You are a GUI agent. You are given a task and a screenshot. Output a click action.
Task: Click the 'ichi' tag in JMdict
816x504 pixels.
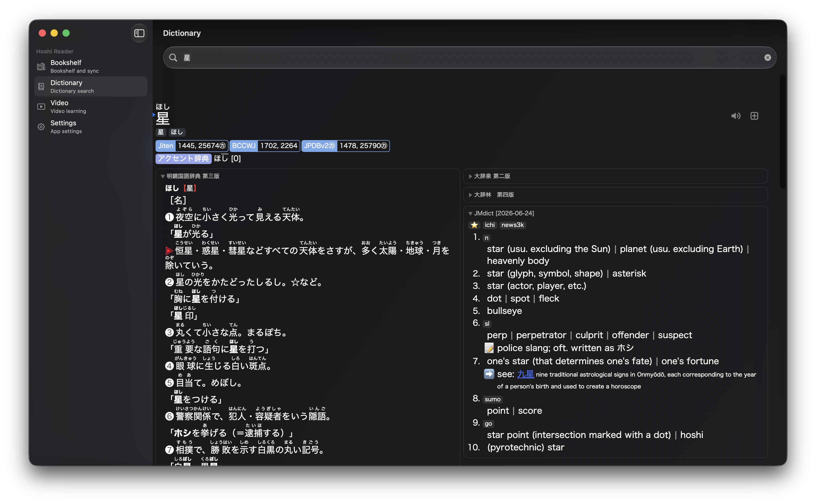click(x=489, y=225)
